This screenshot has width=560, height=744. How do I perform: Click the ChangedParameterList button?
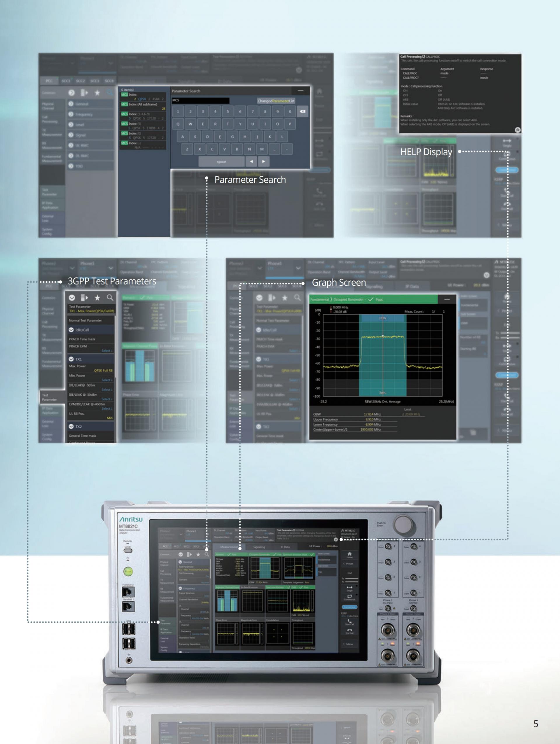pyautogui.click(x=276, y=101)
